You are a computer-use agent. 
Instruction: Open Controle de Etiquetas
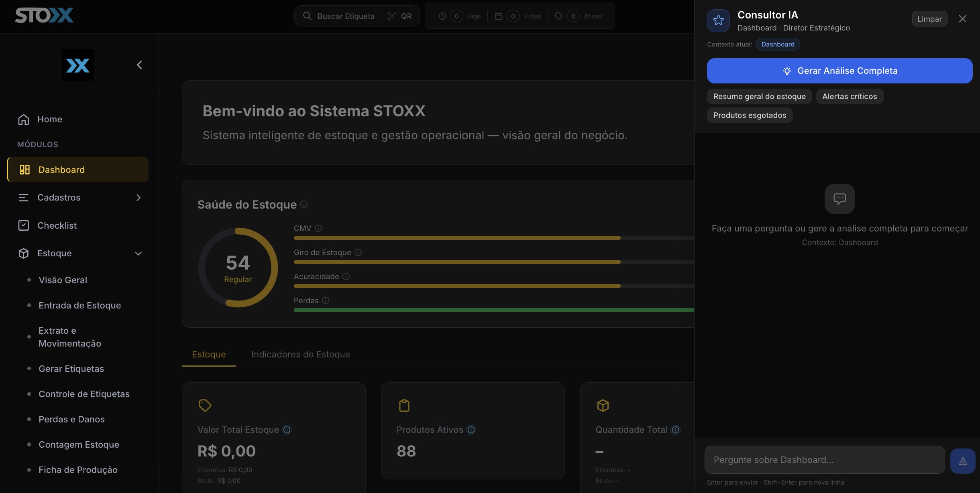pos(84,394)
